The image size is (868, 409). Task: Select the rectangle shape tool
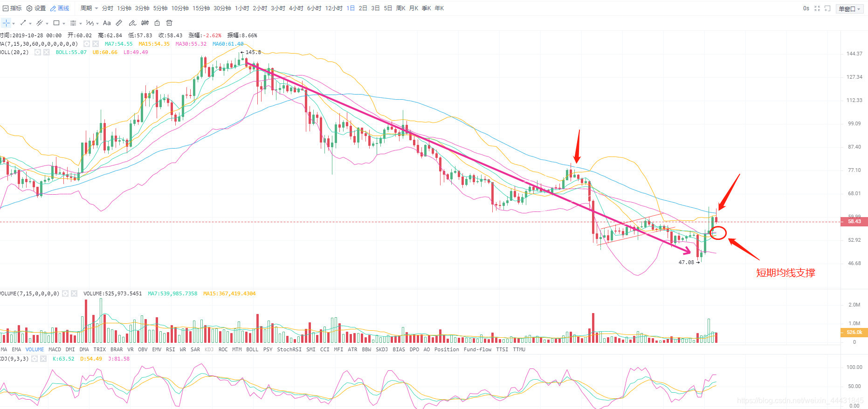point(56,23)
